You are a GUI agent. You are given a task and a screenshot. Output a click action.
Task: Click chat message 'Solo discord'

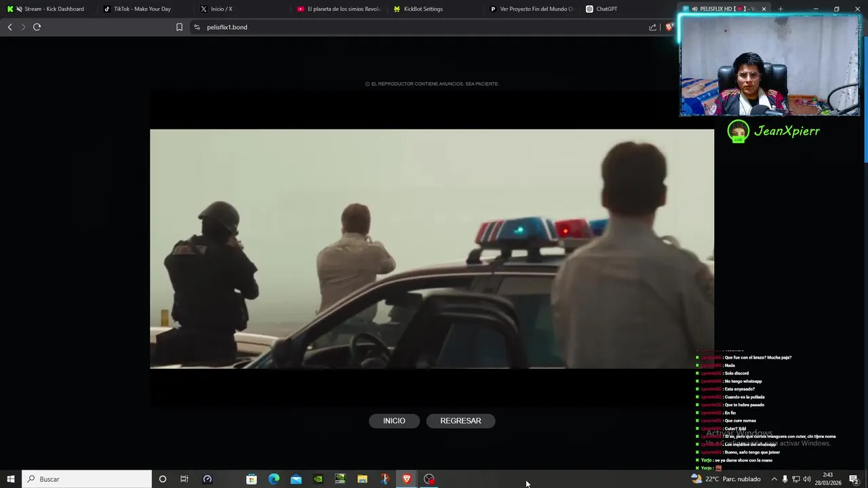click(736, 373)
